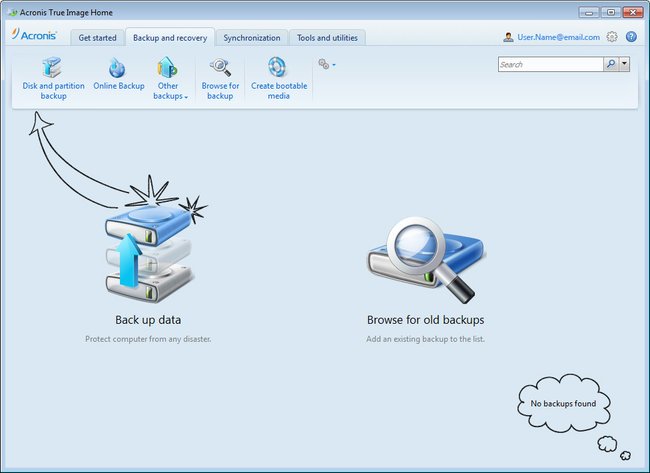Open the Tools and utilities tab
Image resolution: width=650 pixels, height=473 pixels.
(x=327, y=38)
